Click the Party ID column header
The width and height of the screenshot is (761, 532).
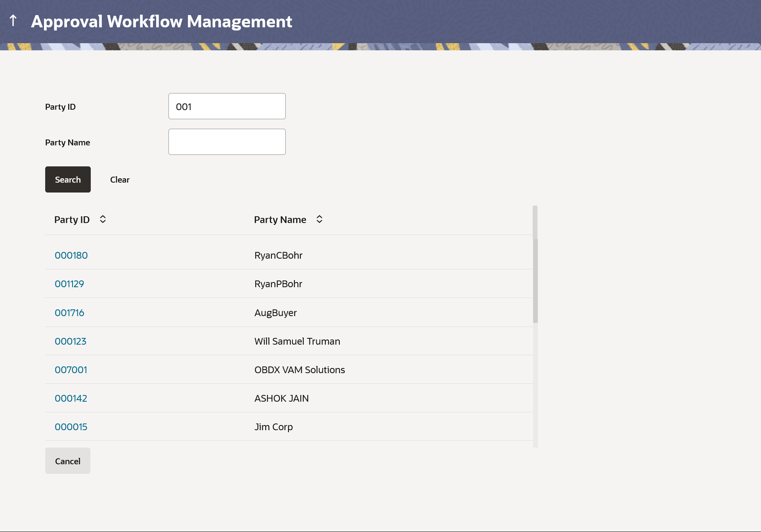(x=72, y=220)
